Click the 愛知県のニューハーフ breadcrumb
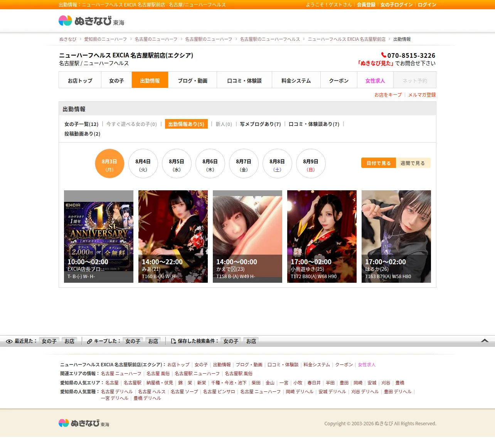The width and height of the screenshot is (495, 448). pyautogui.click(x=106, y=39)
